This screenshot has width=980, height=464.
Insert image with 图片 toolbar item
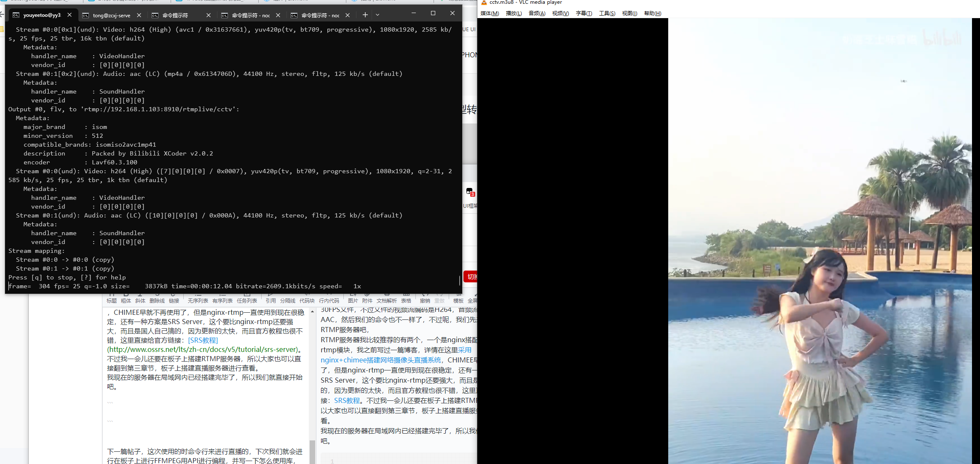tap(353, 298)
